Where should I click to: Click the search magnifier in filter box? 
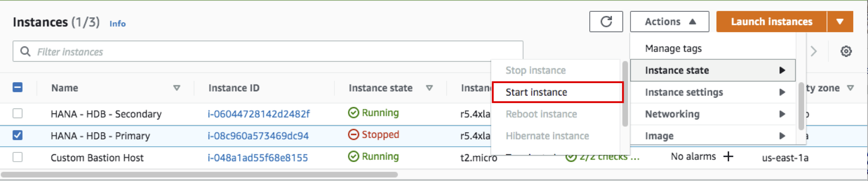tap(26, 52)
